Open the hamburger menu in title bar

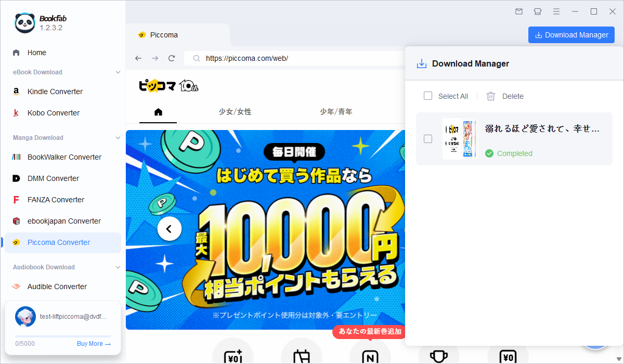(x=556, y=11)
